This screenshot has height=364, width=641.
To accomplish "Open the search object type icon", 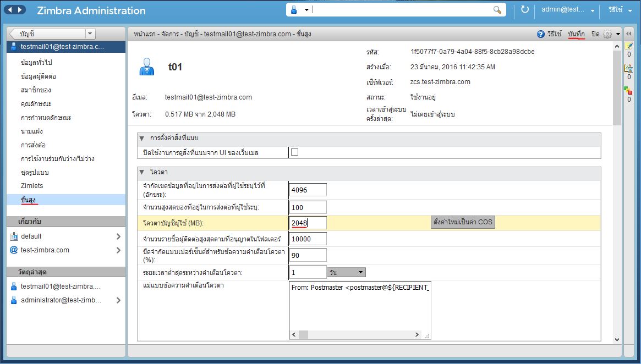I will pos(294,10).
